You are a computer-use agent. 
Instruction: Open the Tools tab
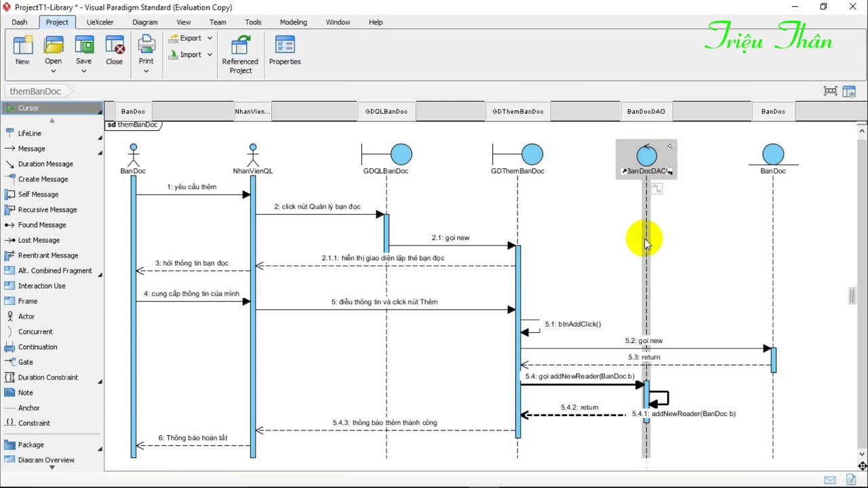[254, 22]
